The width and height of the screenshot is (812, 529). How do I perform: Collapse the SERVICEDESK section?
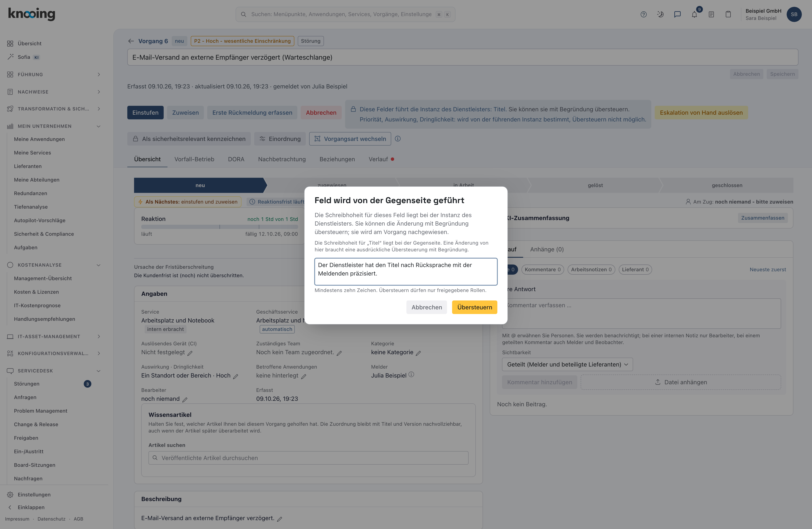54,371
